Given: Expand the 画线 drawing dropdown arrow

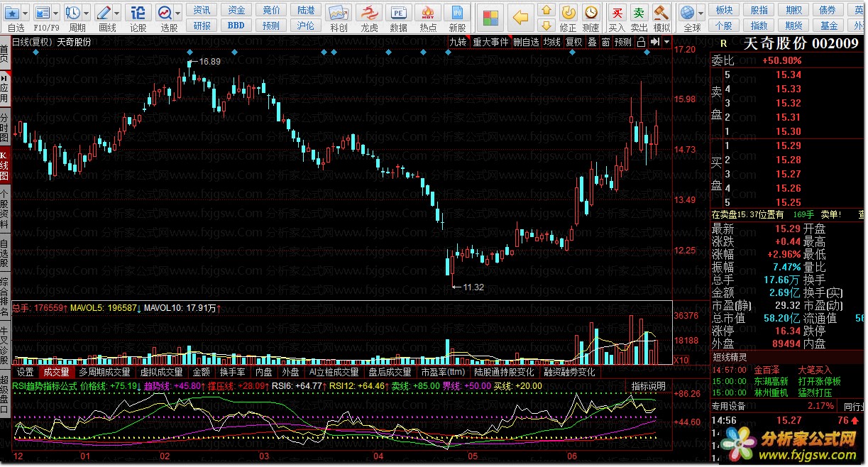Looking at the screenshot, I should [x=118, y=13].
